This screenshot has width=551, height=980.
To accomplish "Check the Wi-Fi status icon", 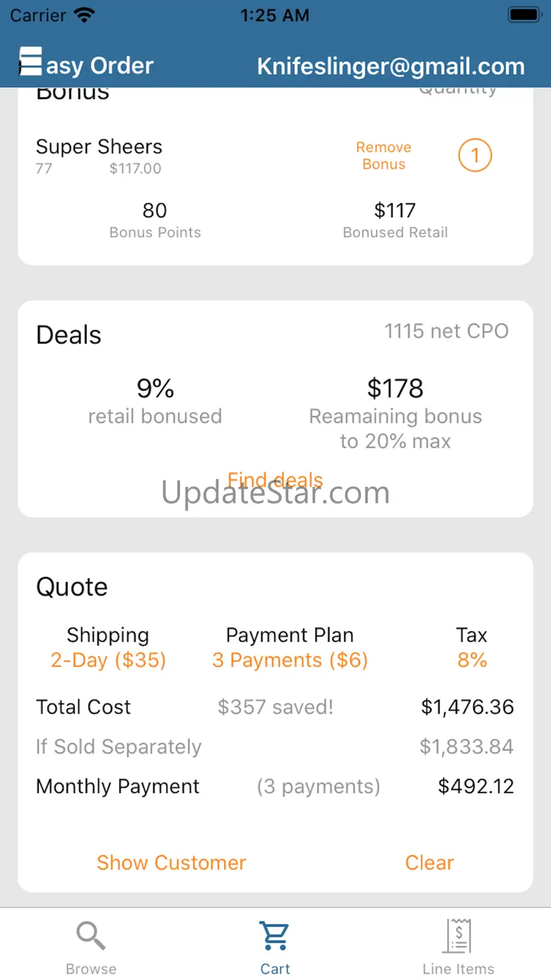I will [x=84, y=15].
